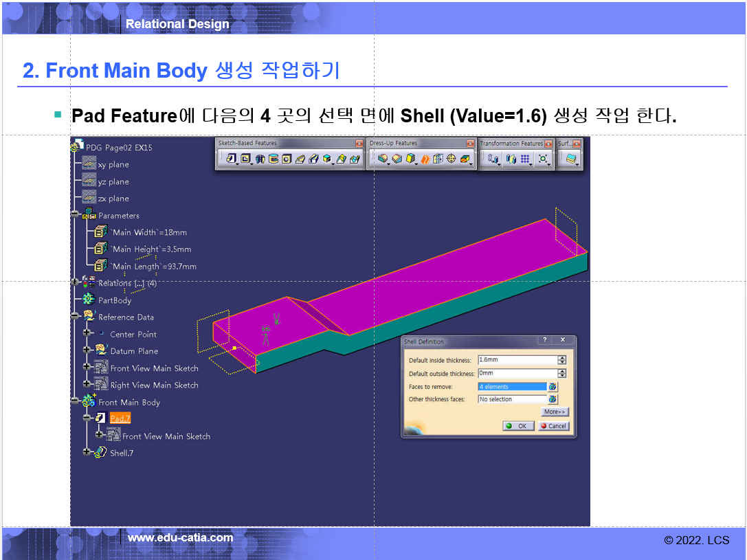
Task: Select the Pad tool icon
Action: coord(232,159)
